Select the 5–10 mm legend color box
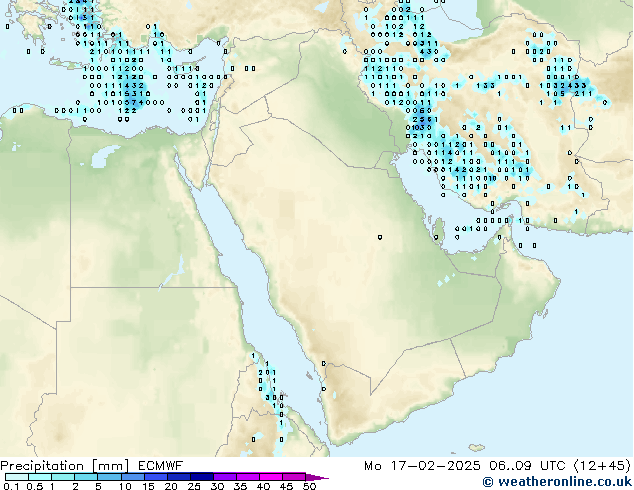The width and height of the screenshot is (634, 490). click(x=110, y=477)
